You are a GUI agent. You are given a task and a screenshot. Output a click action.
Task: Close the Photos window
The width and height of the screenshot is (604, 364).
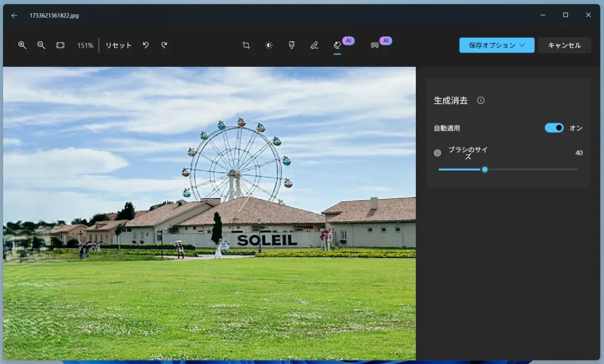588,15
